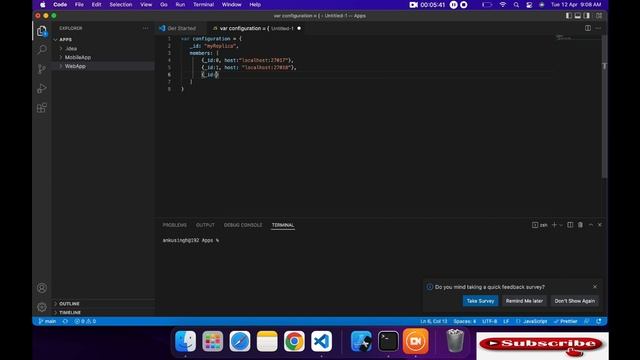Open Explorer more actions ellipsis
The image size is (640, 360).
145,28
